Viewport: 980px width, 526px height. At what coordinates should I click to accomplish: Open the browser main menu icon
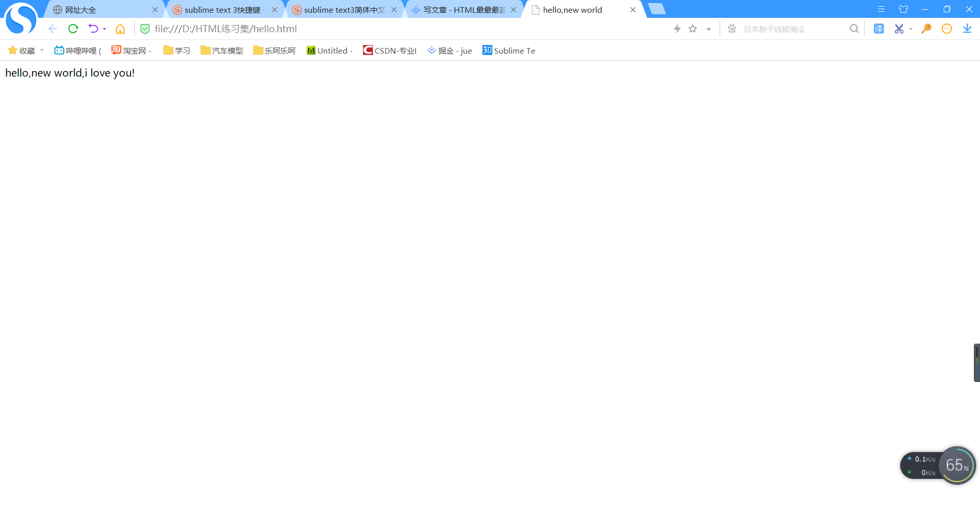coord(881,9)
